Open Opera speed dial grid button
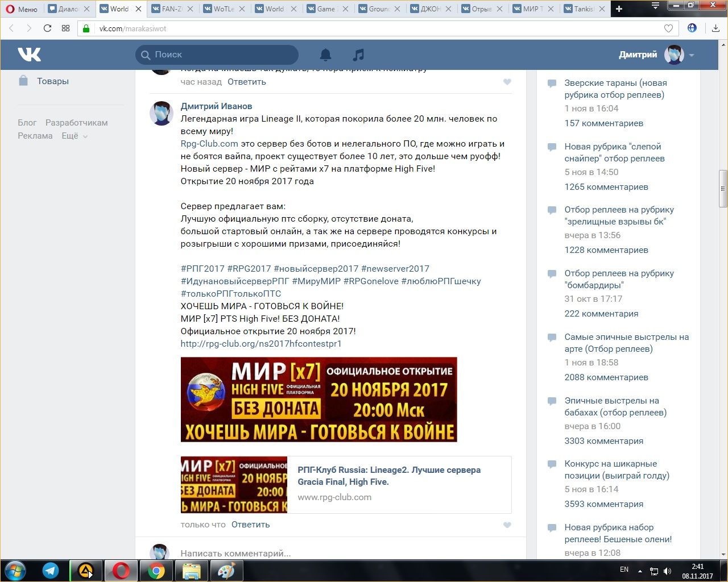The width and height of the screenshot is (728, 582). [65, 28]
